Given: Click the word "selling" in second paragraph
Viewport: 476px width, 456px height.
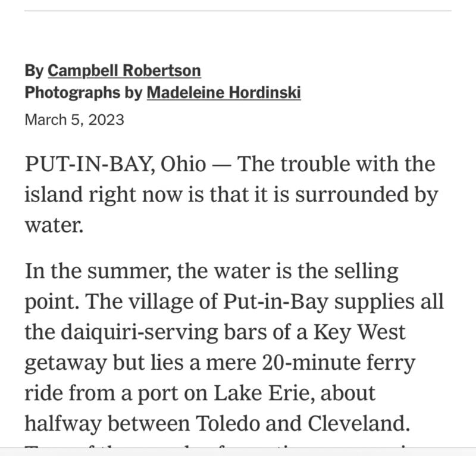Looking at the screenshot, I should pyautogui.click(x=364, y=272).
